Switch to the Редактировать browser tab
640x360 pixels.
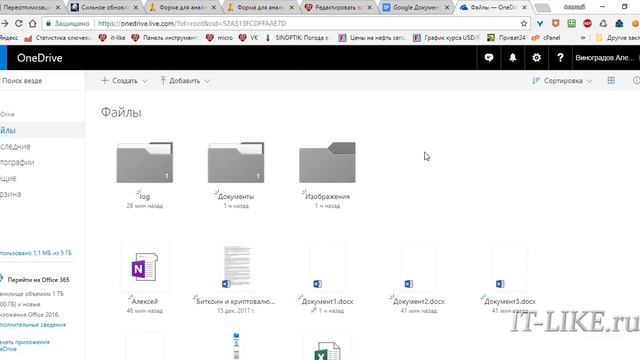click(x=337, y=7)
